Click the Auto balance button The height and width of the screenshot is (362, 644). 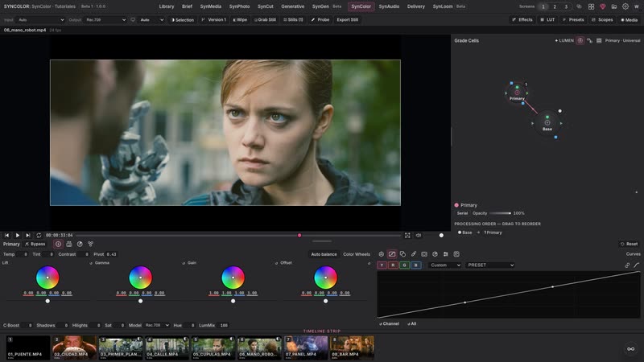[324, 254]
